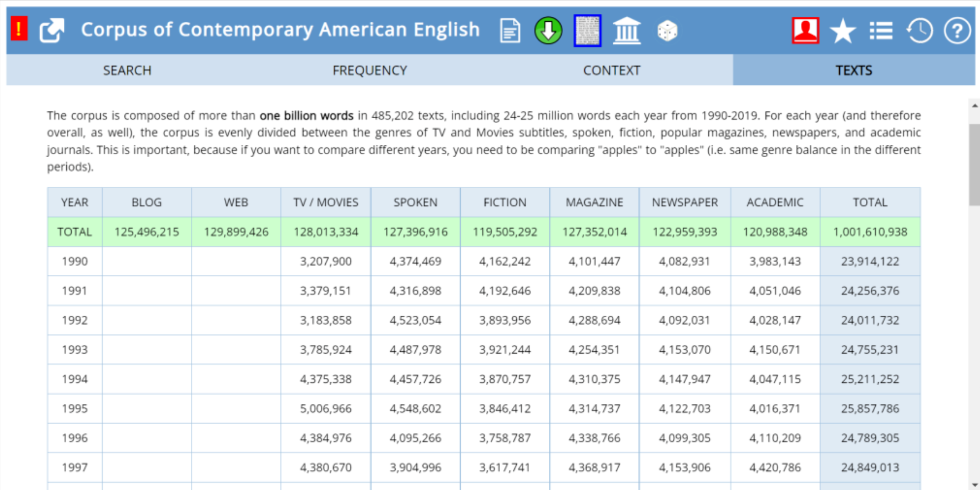This screenshot has width=980, height=490.
Task: Click the red exclamation alert icon
Action: click(x=19, y=29)
